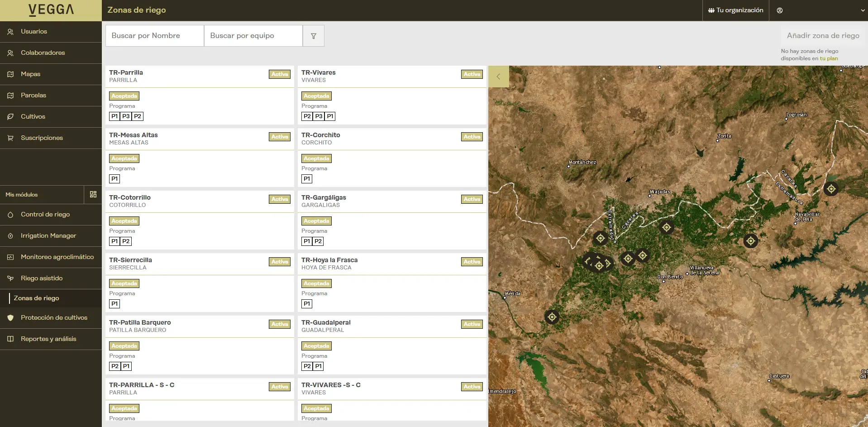Click Aceptada badge on TR-Corchito card
868x427 pixels.
(317, 158)
